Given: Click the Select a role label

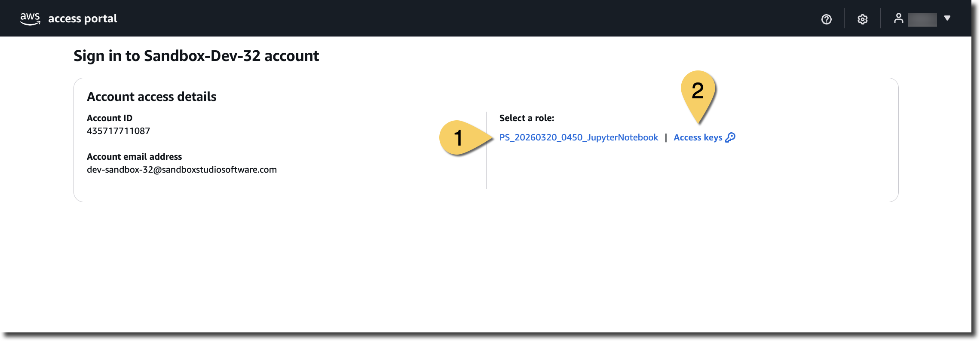Looking at the screenshot, I should 527,118.
